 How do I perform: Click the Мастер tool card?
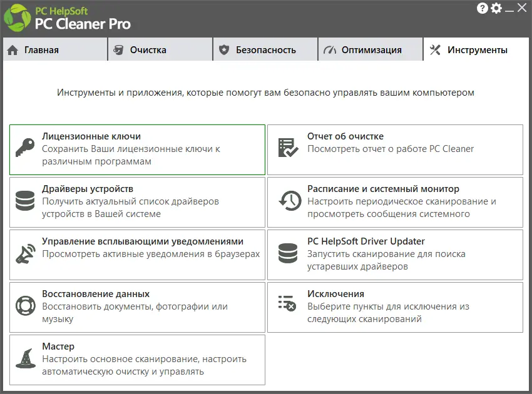coord(137,359)
